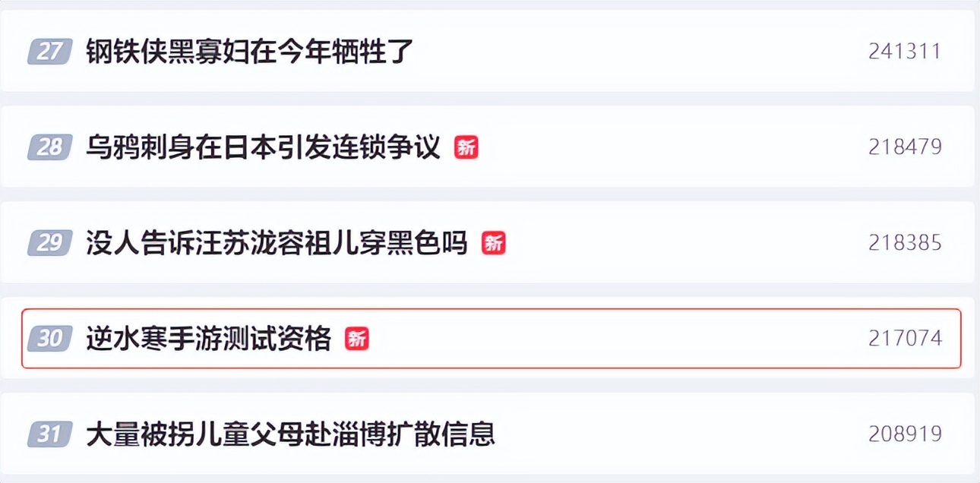Click the heat count 218385
The width and height of the screenshot is (980, 483).
pyautogui.click(x=905, y=243)
